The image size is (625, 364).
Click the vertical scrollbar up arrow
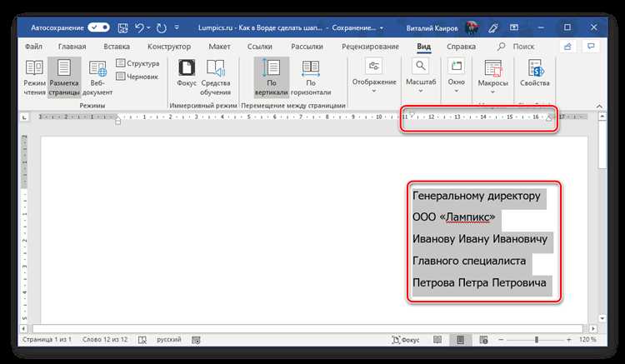pyautogui.click(x=602, y=117)
